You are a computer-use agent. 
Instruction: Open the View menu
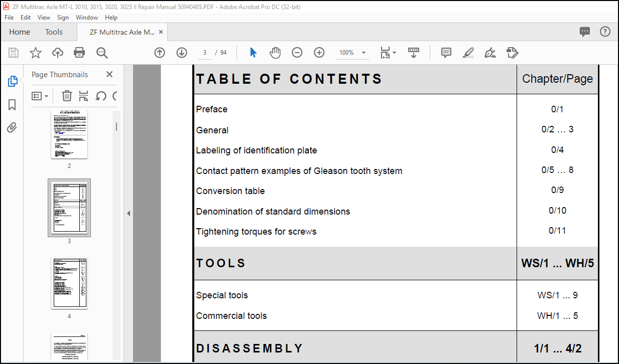pos(44,17)
